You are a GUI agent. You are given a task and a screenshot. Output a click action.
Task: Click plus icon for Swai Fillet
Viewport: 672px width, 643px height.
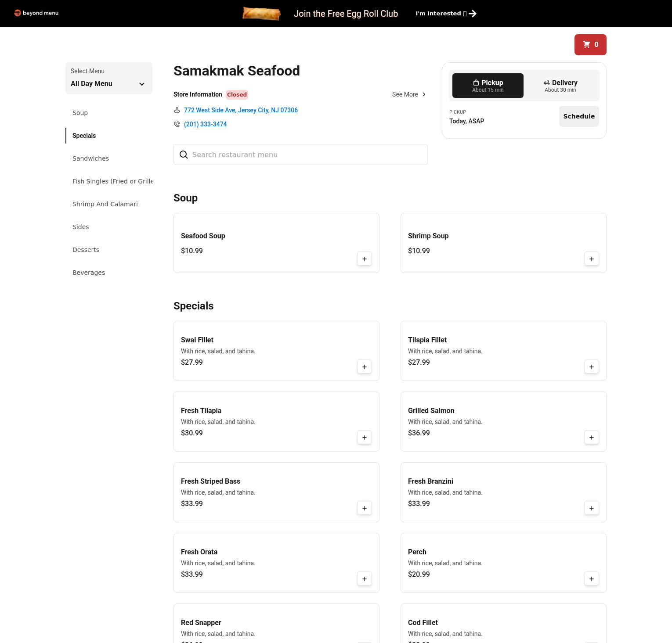coord(364,367)
